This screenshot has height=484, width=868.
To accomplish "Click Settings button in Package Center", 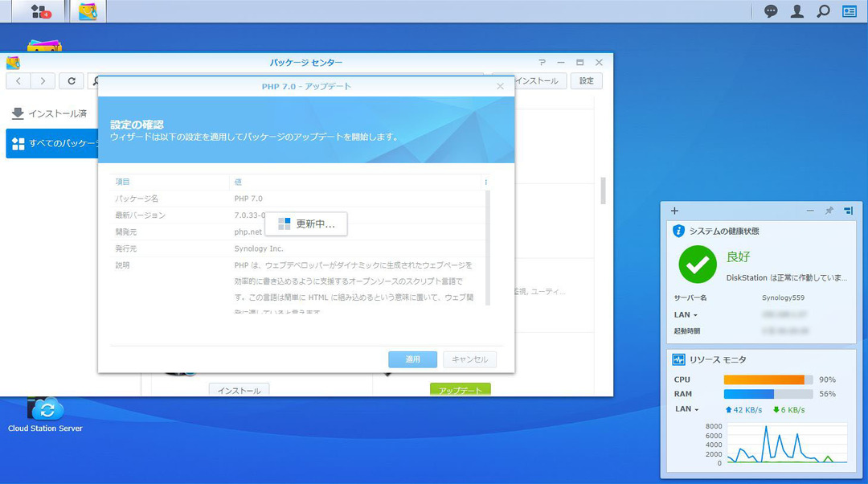I will pyautogui.click(x=586, y=81).
